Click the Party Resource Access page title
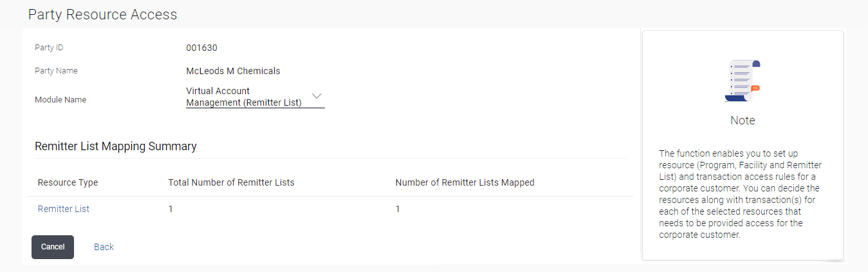 (102, 14)
